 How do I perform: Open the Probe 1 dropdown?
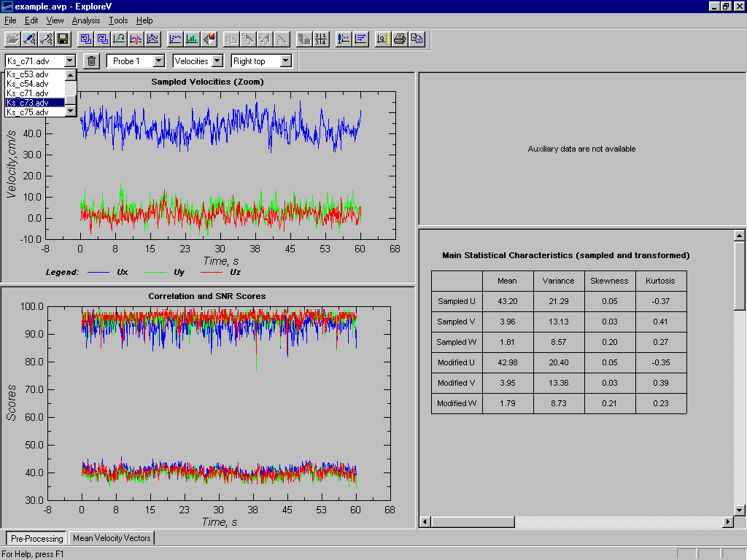pyautogui.click(x=158, y=61)
